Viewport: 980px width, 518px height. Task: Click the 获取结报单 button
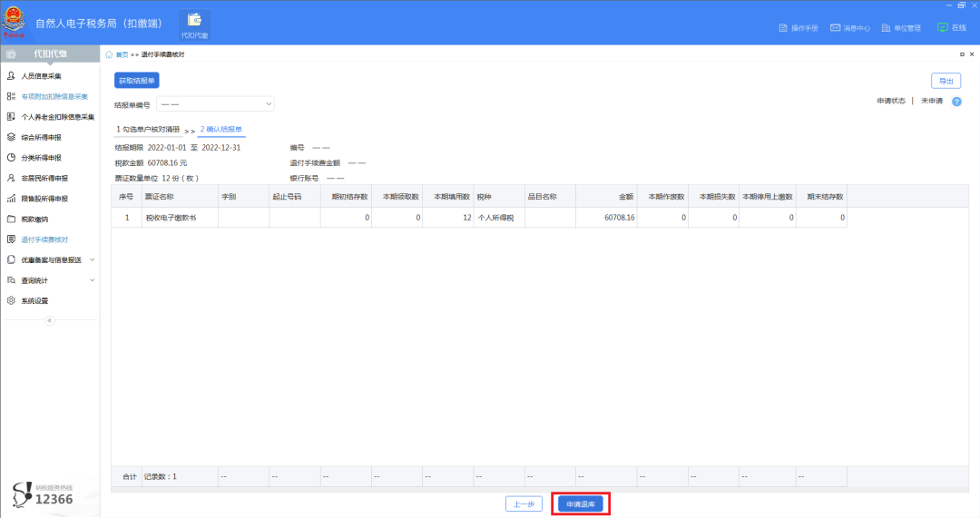(137, 81)
